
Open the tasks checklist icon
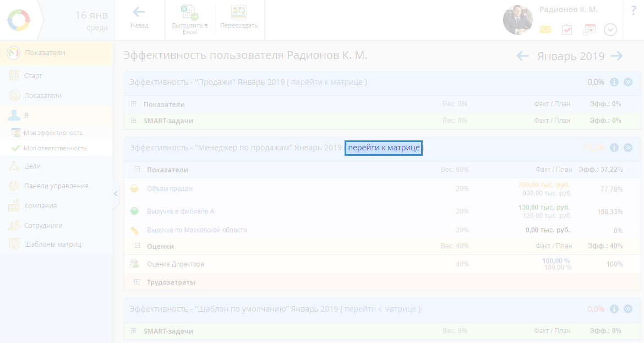tap(567, 30)
